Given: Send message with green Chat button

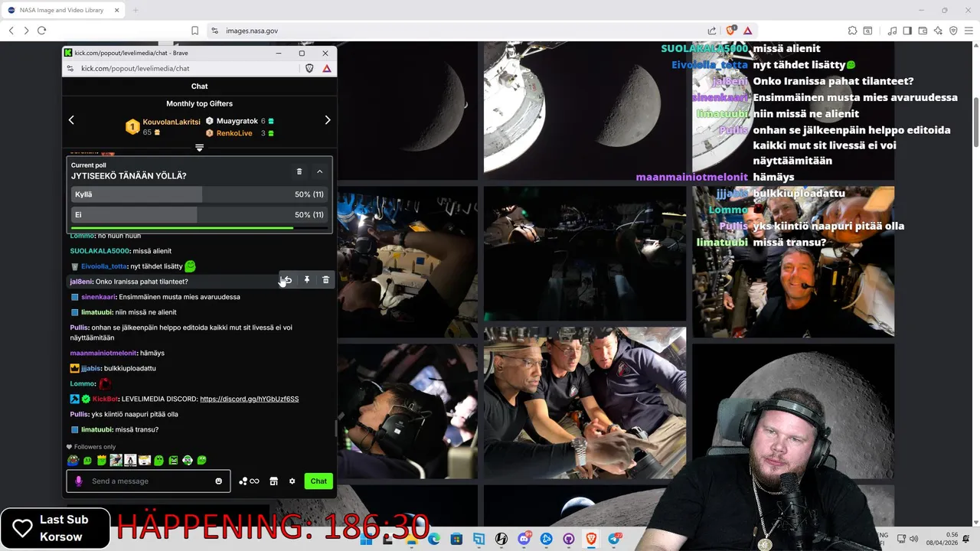Looking at the screenshot, I should tap(318, 481).
